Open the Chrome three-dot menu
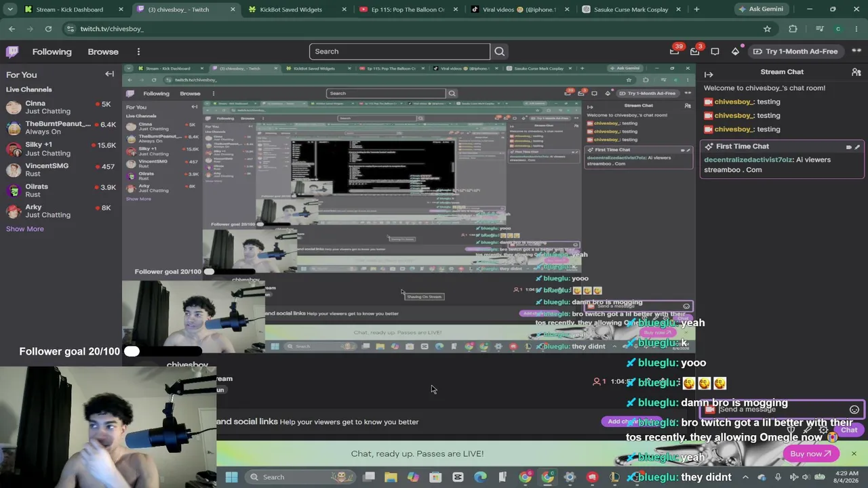Image resolution: width=868 pixels, height=488 pixels. (857, 29)
